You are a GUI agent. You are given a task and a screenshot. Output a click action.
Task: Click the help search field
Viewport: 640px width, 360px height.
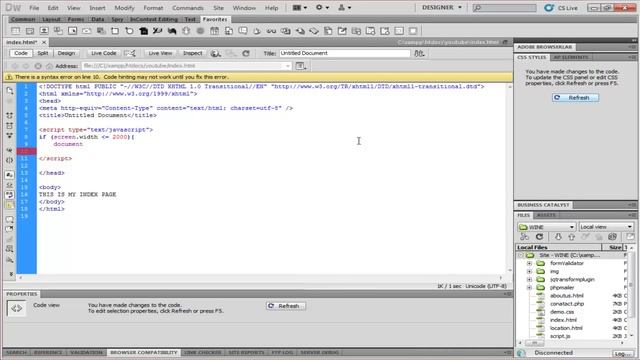[x=504, y=8]
